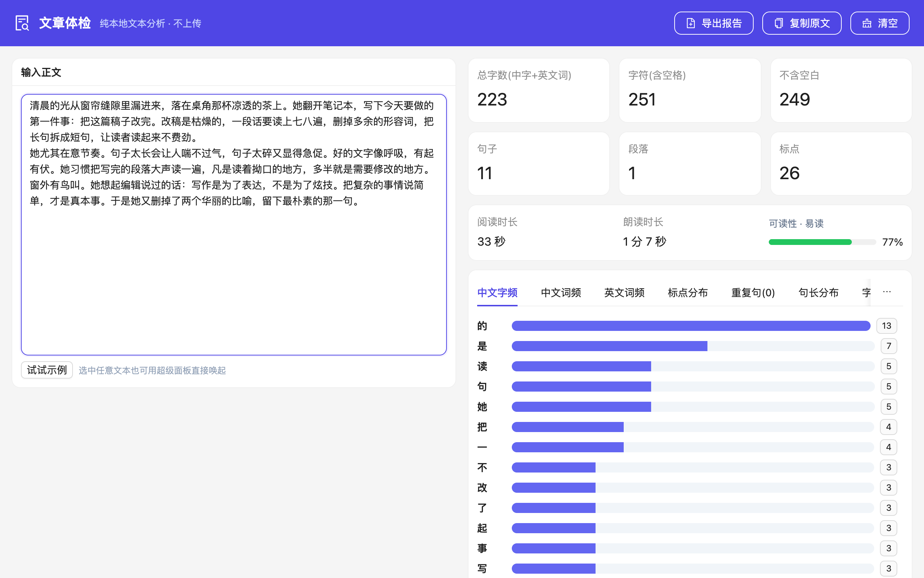Switch to the 句长分布 tab

pyautogui.click(x=818, y=293)
